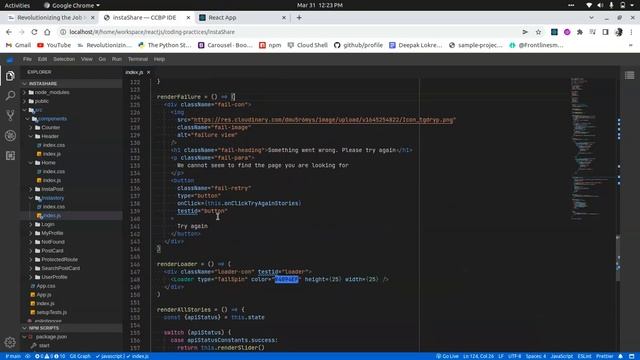Click the IDE panel toggle icon top-right
Image resolution: width=640 pixels, height=360 pixels.
tap(629, 75)
